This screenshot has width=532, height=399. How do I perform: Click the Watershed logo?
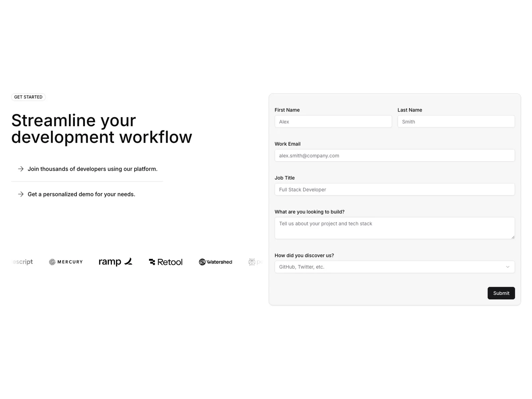[x=215, y=262]
